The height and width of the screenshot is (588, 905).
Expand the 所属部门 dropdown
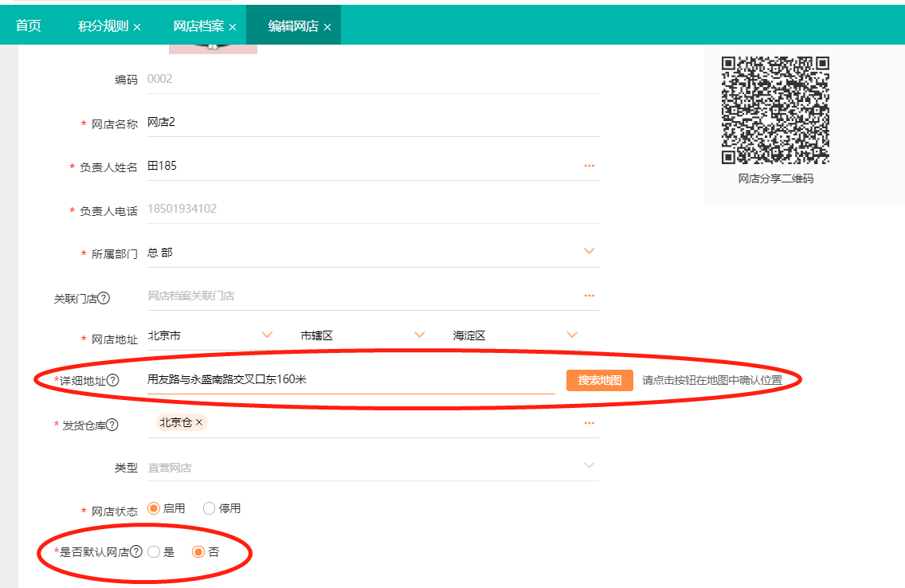(x=589, y=252)
